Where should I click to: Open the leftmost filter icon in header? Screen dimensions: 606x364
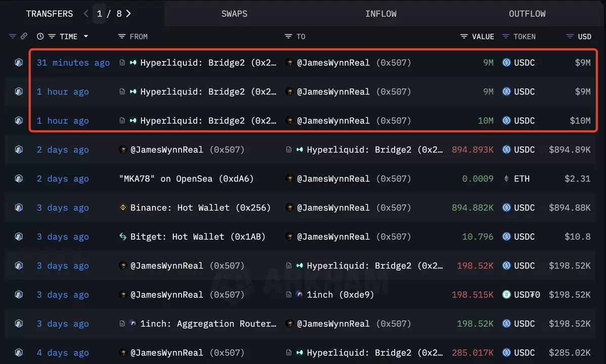click(13, 36)
